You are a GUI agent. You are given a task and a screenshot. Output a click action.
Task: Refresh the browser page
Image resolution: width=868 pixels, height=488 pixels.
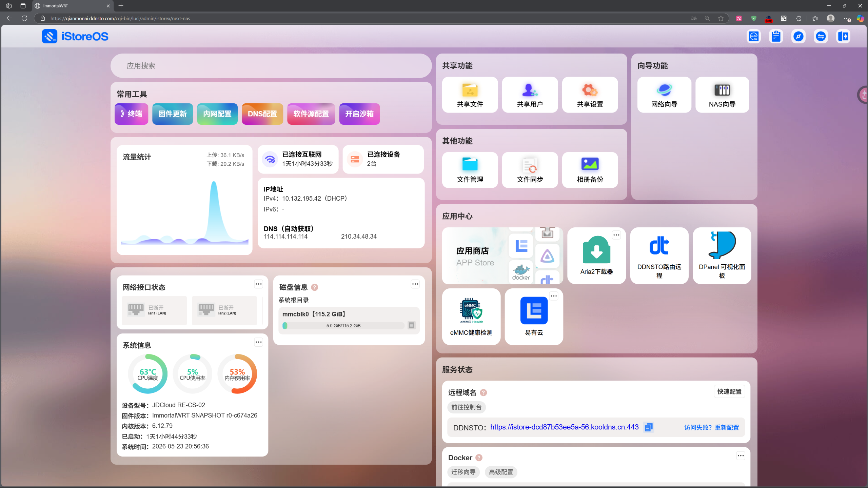[24, 18]
